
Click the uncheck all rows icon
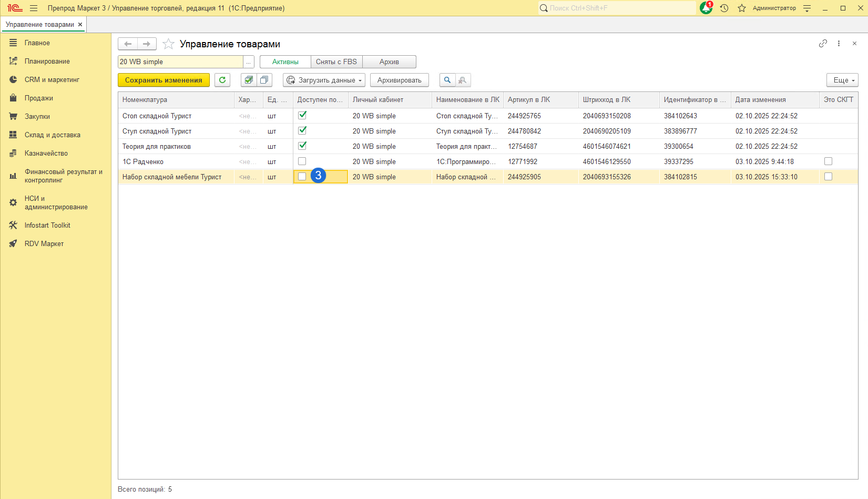pyautogui.click(x=264, y=80)
